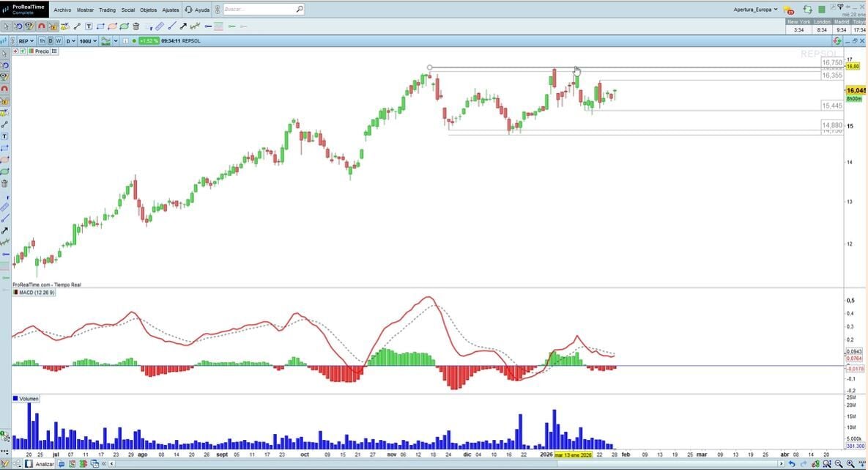Click the green sync arrows icon in top bar
Image resolution: width=868 pixels, height=470 pixels.
coord(808,10)
